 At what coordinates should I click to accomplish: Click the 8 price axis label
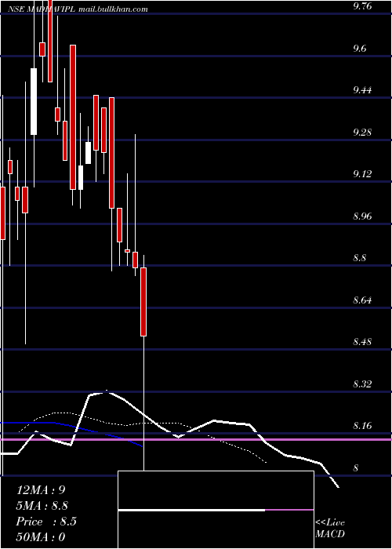356,468
